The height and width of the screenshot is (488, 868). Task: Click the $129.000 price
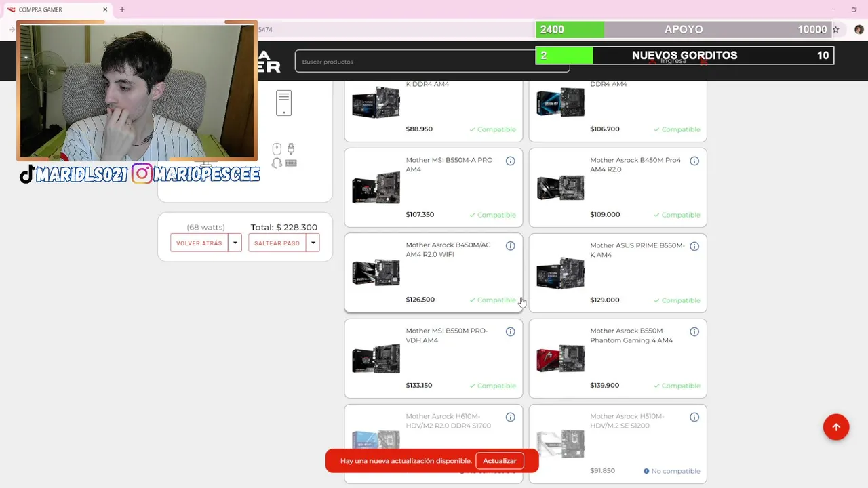coord(605,300)
